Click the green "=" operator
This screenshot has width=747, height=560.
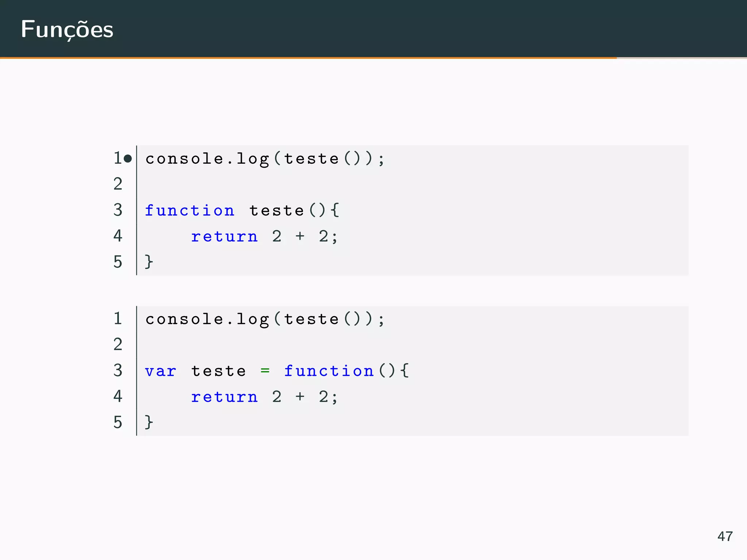coord(265,371)
